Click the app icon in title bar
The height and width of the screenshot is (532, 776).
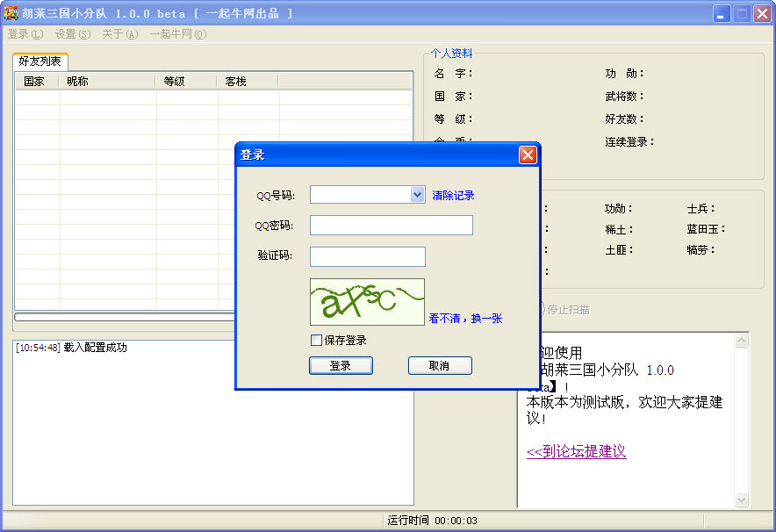(x=11, y=13)
